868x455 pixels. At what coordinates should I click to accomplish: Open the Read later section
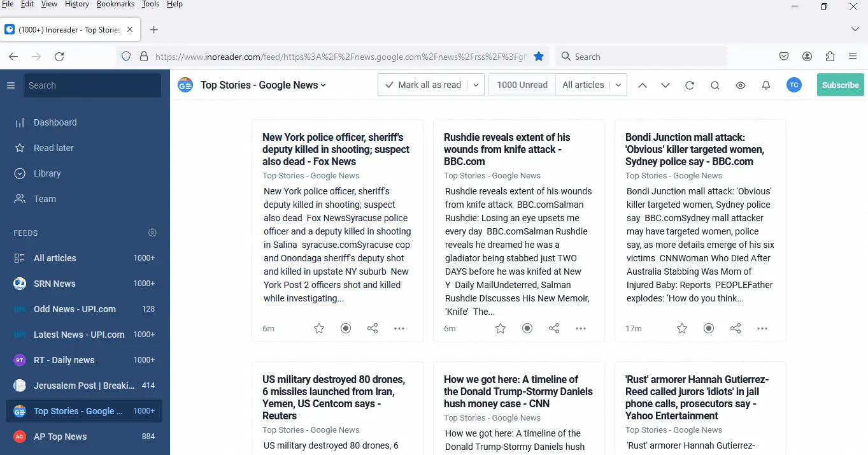click(x=53, y=148)
